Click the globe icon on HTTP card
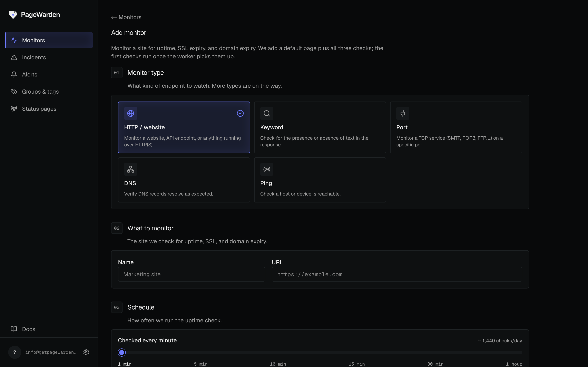This screenshot has width=588, height=367. 131,113
